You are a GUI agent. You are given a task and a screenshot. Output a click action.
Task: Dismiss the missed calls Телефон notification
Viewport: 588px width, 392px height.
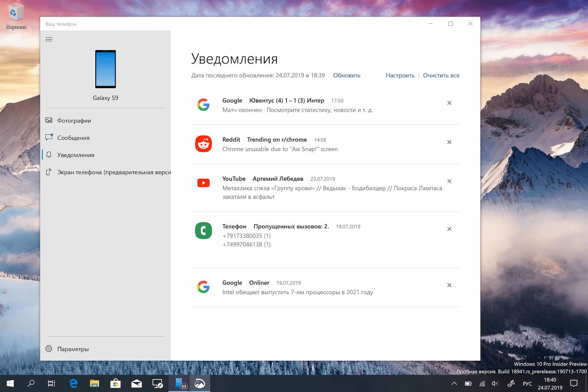pyautogui.click(x=449, y=229)
